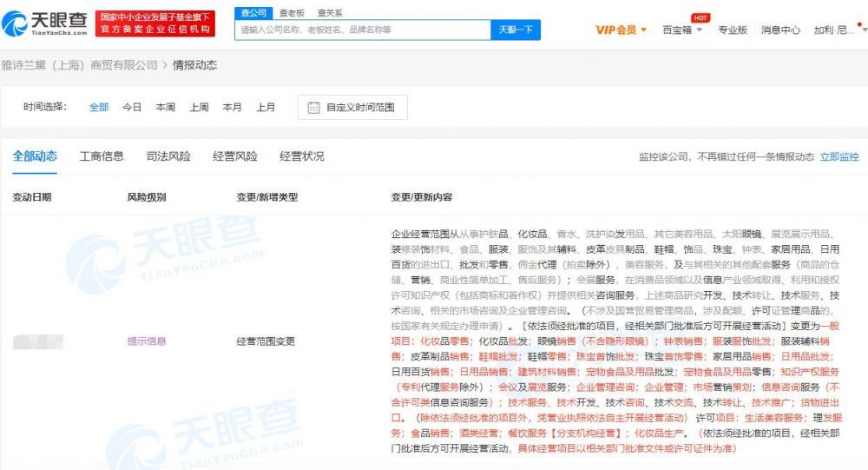Click the 变更/更新内容 column header

pos(422,197)
